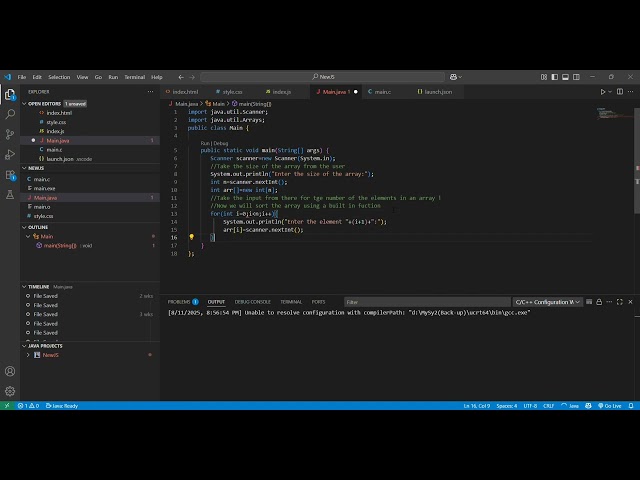
Task: Change the CRLF line ending setting
Action: coord(549,406)
